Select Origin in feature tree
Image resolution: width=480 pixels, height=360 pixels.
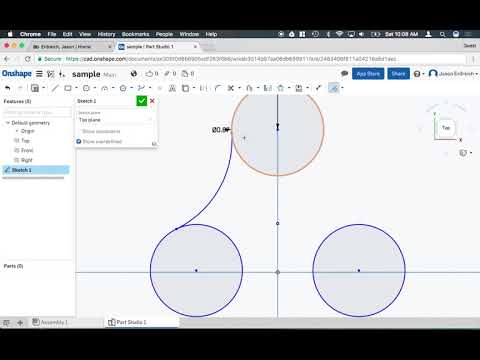pyautogui.click(x=28, y=131)
